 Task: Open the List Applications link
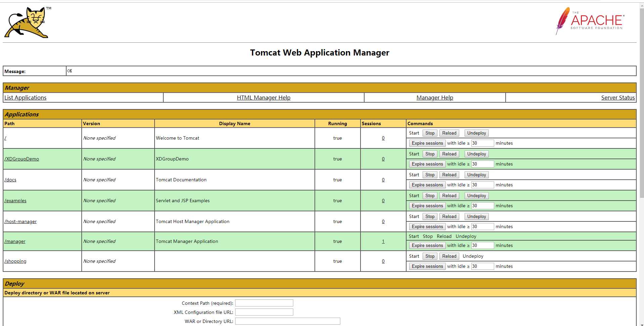[26, 98]
